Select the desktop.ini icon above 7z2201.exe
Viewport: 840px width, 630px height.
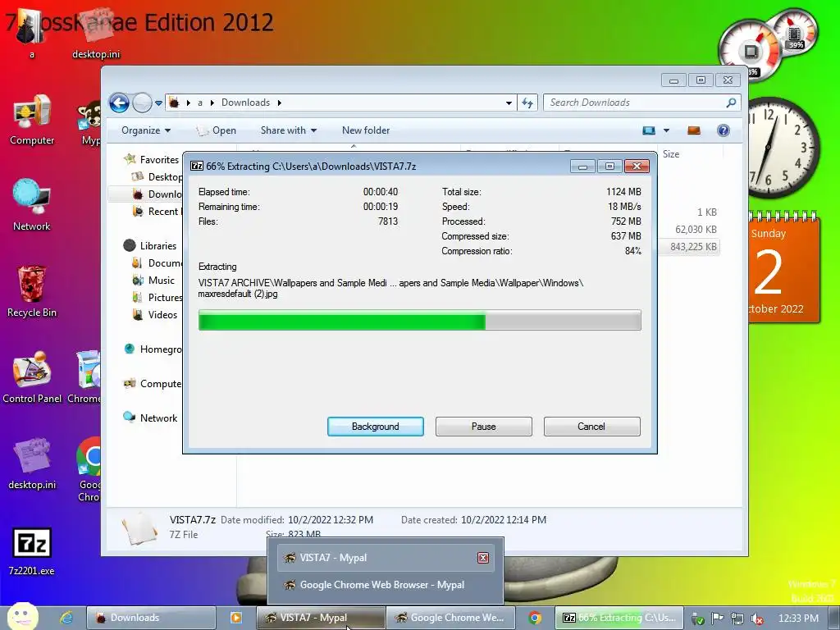32,464
